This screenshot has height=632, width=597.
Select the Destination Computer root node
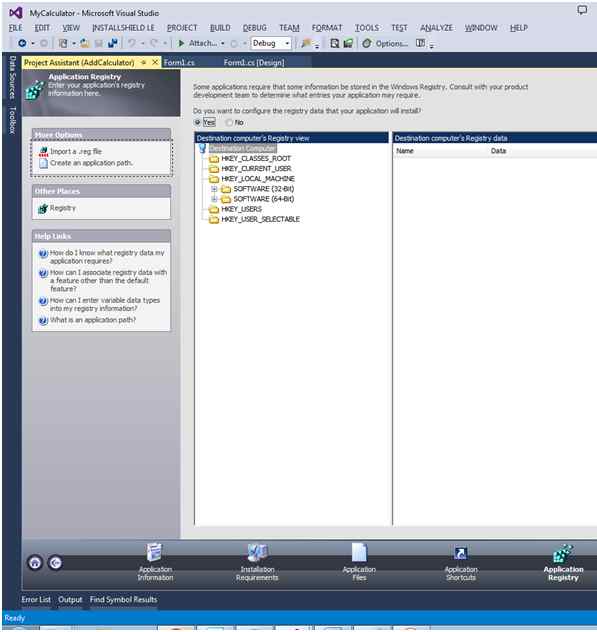pyautogui.click(x=242, y=148)
